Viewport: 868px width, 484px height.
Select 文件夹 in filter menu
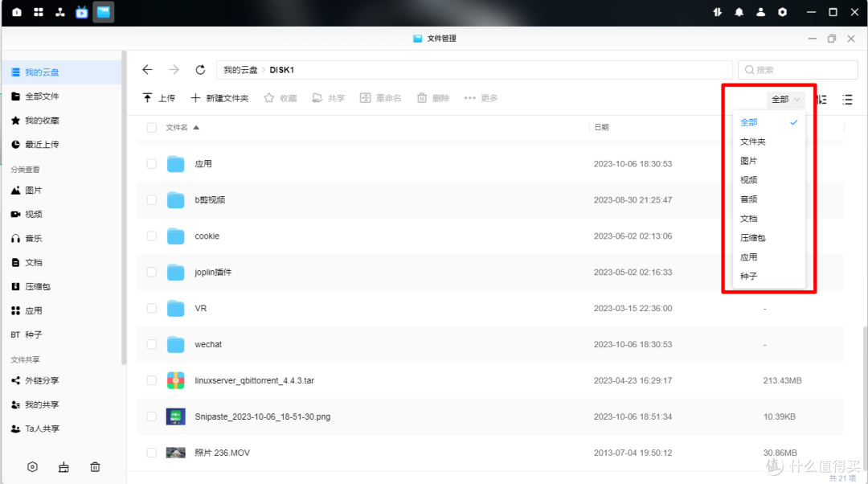[x=768, y=142]
